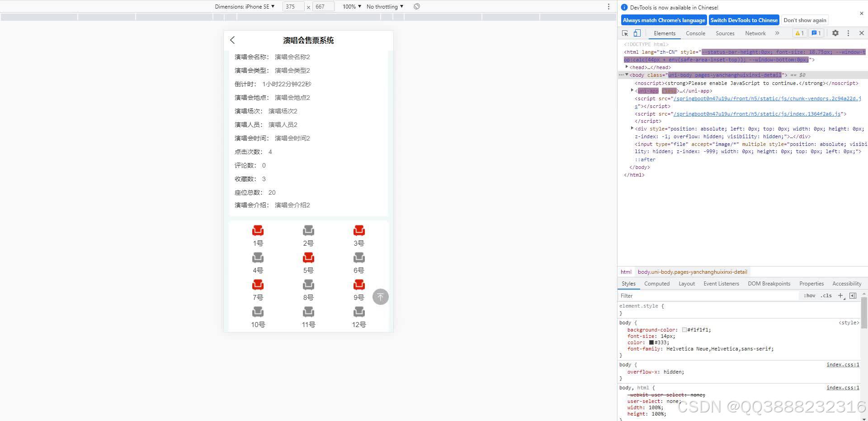Select seat 9号 red sofa icon

coord(359,285)
